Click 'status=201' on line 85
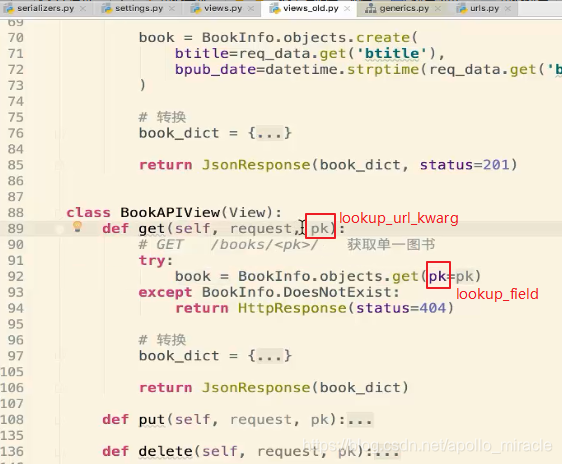562x464 pixels. click(465, 165)
